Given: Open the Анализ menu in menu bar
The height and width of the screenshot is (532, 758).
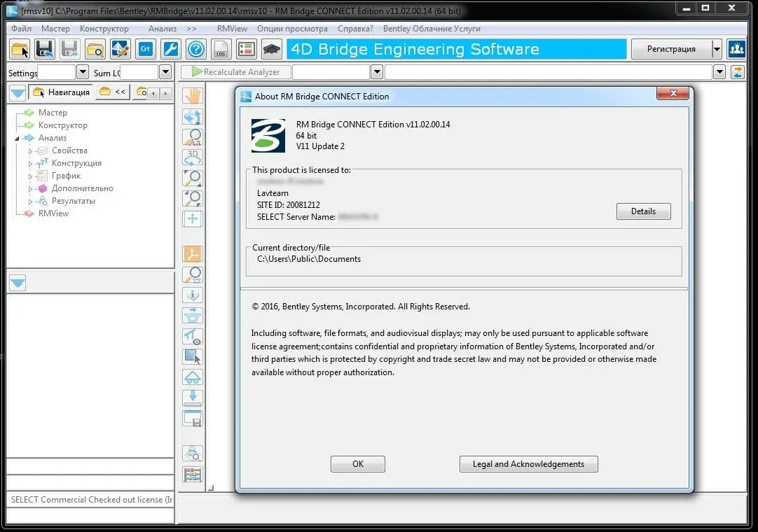Looking at the screenshot, I should 163,29.
